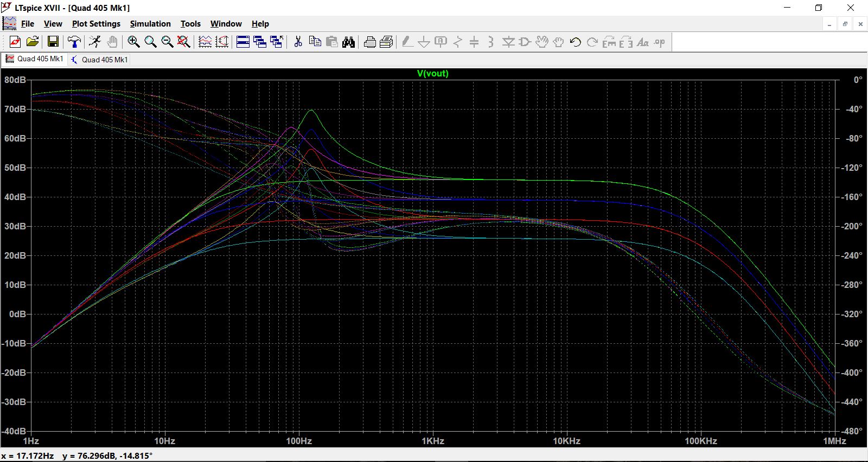This screenshot has height=462, width=868.
Task: Click the 0° phase axis label
Action: pyautogui.click(x=858, y=80)
